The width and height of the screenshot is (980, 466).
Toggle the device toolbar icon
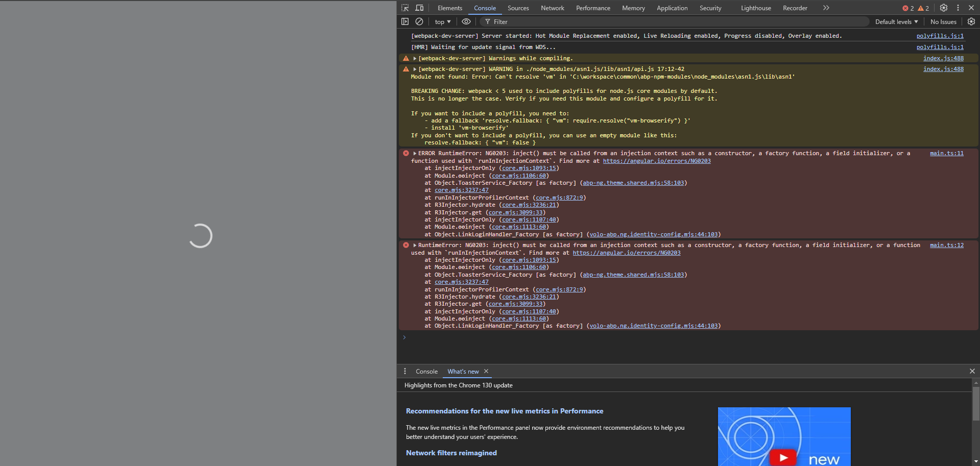click(x=419, y=8)
